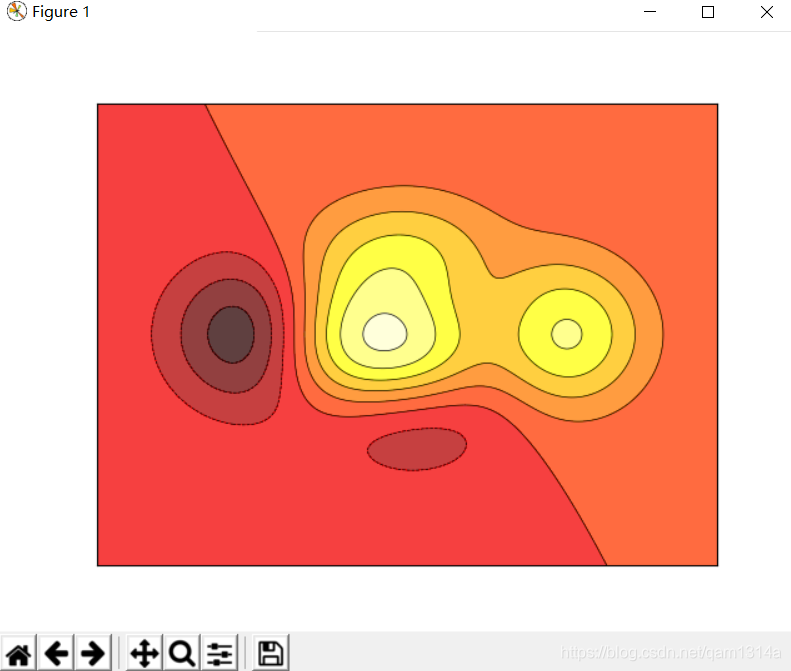Click the pale white contour peak center
The image size is (791, 671).
385,332
